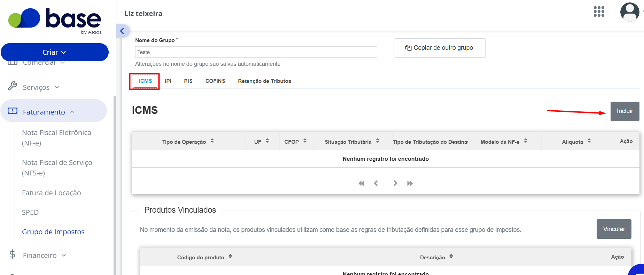Switch to the ICMS tab
The width and height of the screenshot is (644, 275).
coord(145,81)
